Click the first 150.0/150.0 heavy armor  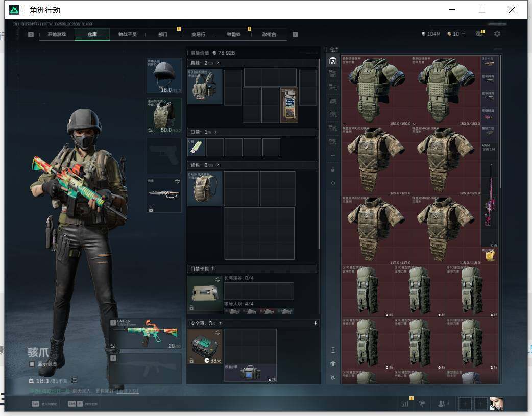tap(376, 90)
